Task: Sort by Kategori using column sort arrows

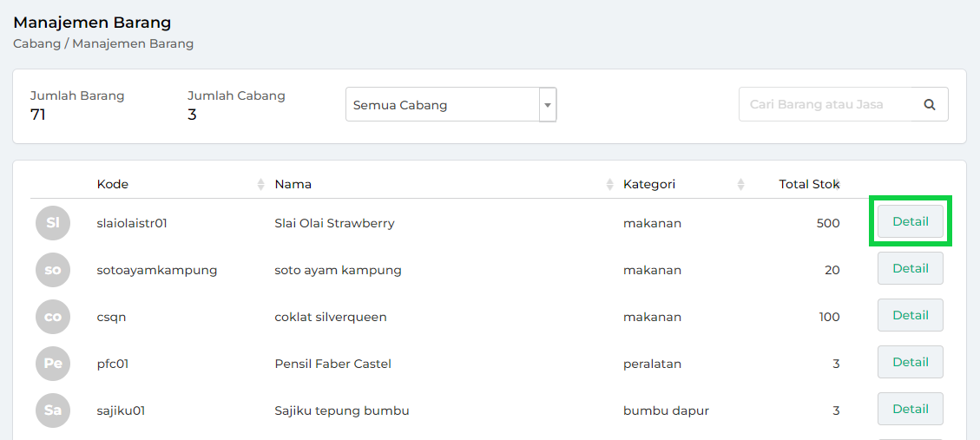Action: (x=740, y=184)
